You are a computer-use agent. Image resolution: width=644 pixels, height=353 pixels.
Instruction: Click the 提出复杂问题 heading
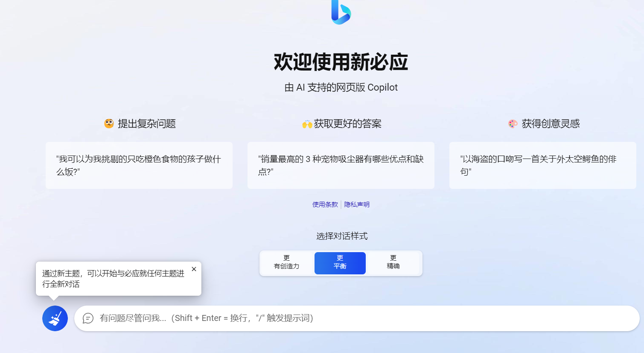(146, 124)
